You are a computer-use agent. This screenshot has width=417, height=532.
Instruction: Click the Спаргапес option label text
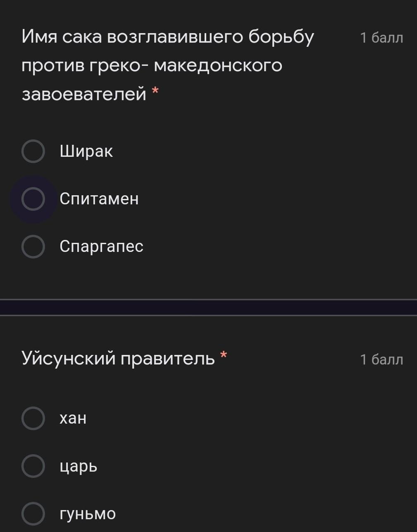pos(101,247)
